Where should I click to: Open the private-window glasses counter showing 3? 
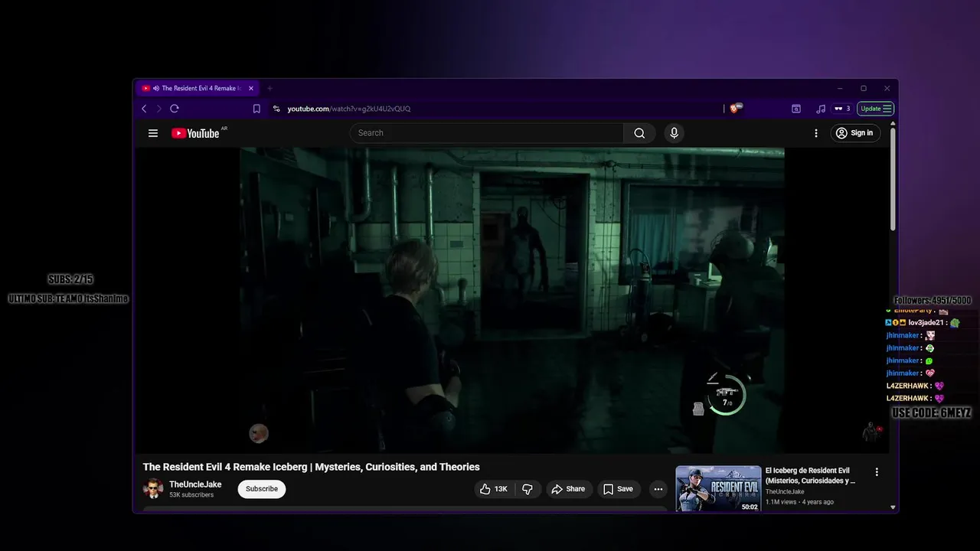[x=842, y=109]
